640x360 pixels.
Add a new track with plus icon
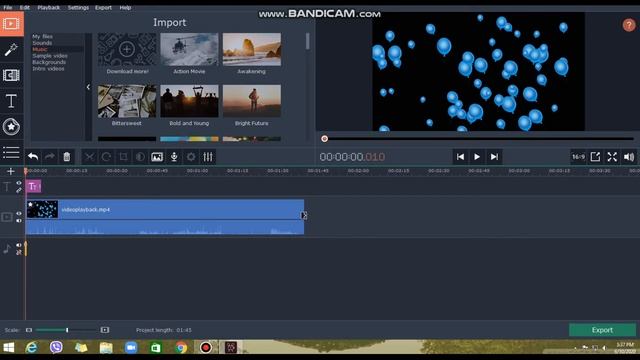click(x=11, y=171)
